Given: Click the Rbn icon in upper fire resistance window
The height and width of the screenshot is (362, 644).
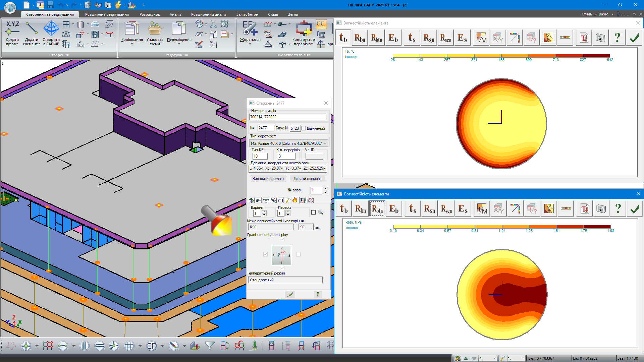Looking at the screenshot, I should [360, 38].
